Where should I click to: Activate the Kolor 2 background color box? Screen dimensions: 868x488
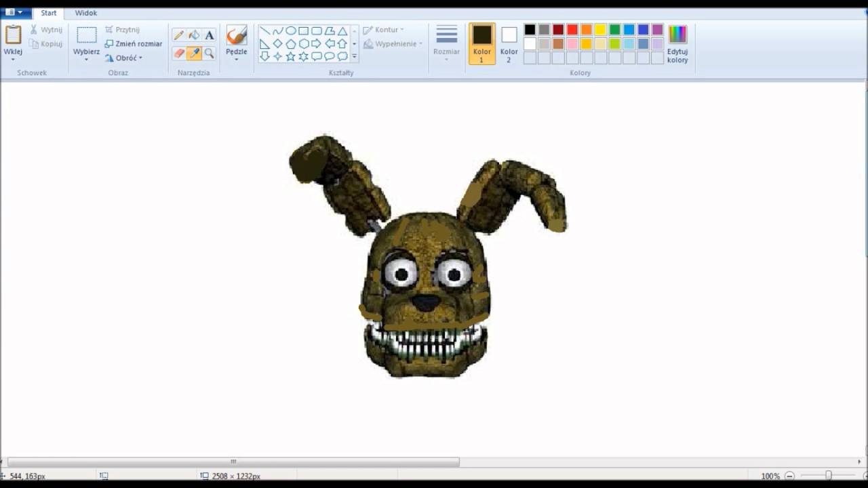coord(509,44)
